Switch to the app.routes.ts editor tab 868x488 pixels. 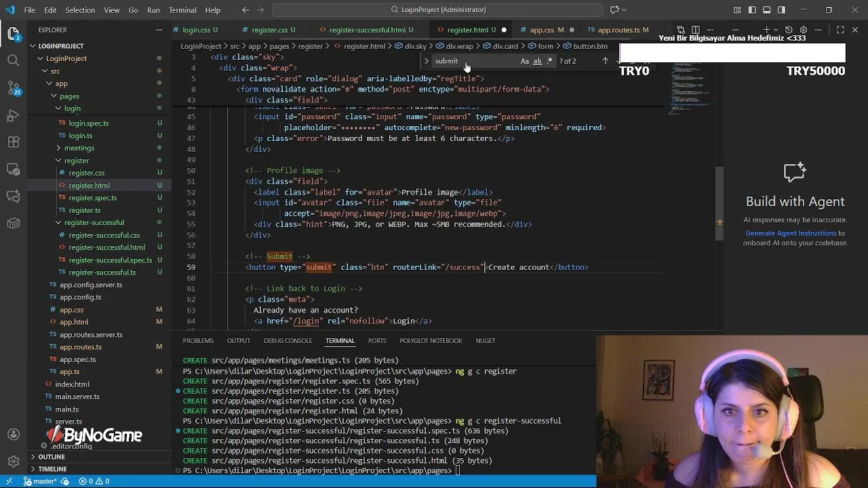coord(618,30)
